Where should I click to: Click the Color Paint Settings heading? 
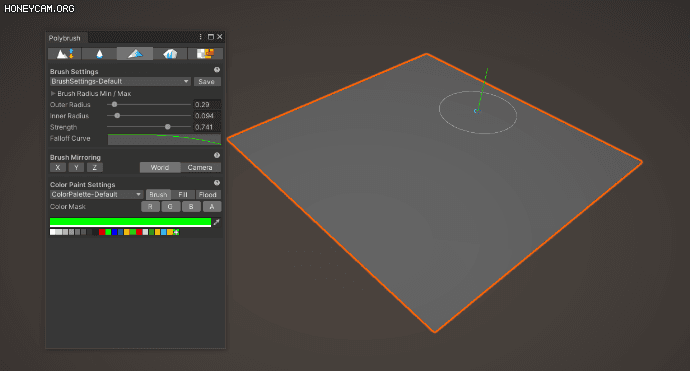[x=82, y=184]
